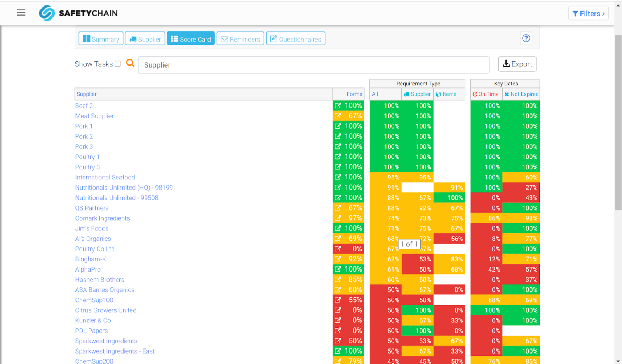
Task: Export the score card data
Action: click(517, 64)
